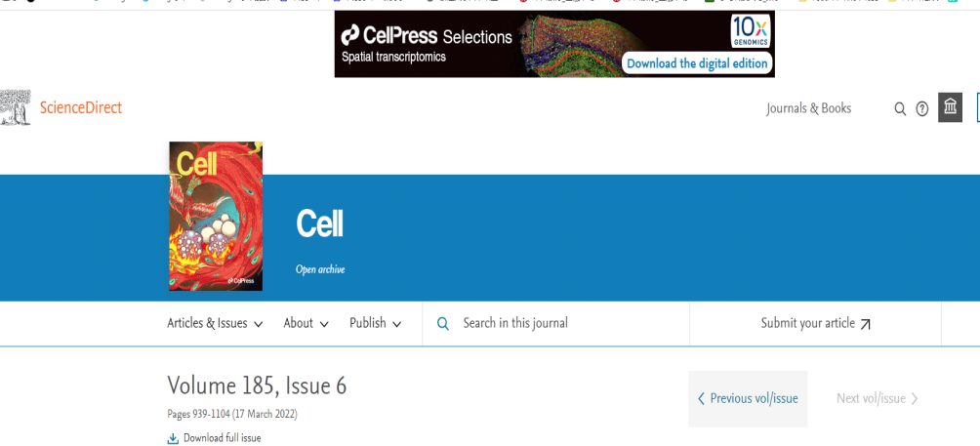Click Download full issue link

tap(222, 438)
